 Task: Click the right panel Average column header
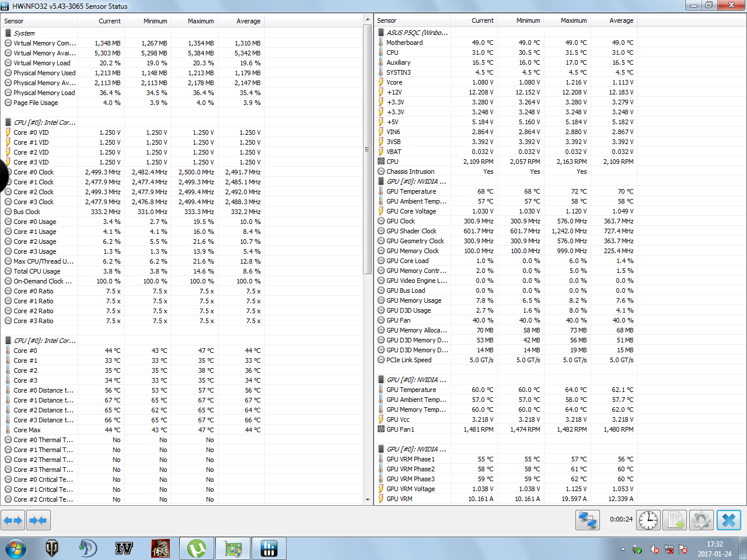click(x=613, y=20)
